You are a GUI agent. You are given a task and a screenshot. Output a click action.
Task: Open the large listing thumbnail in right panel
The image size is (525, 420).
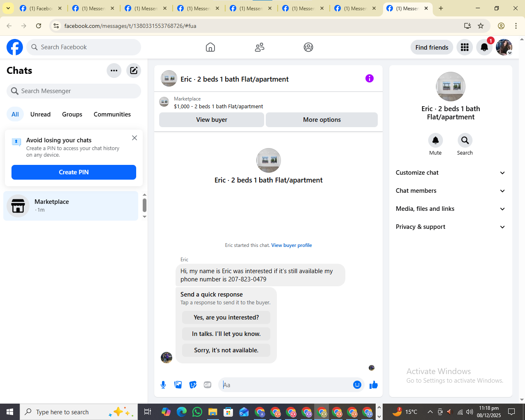pyautogui.click(x=451, y=87)
